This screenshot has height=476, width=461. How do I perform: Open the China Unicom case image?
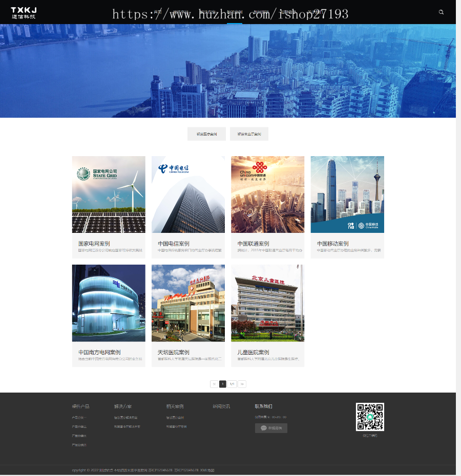coord(268,194)
